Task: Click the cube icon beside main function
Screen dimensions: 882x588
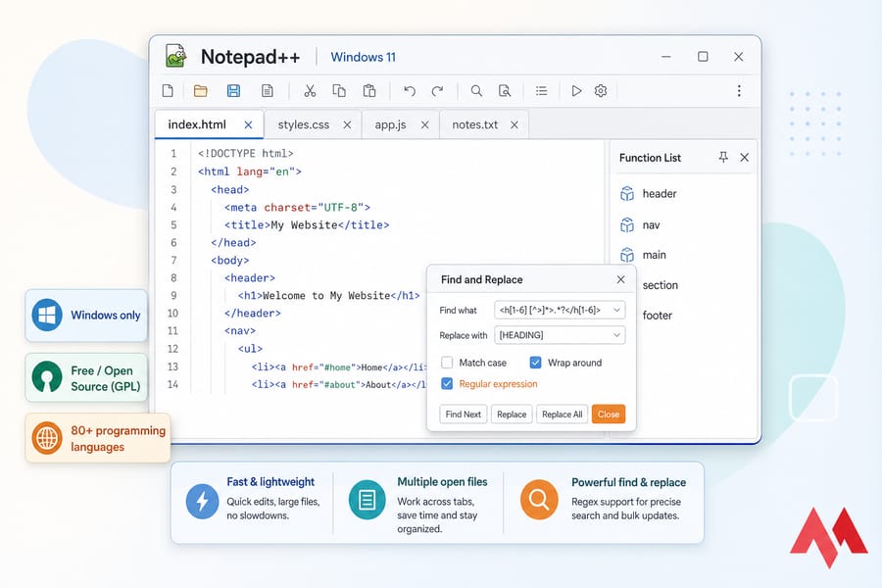Action: click(626, 255)
